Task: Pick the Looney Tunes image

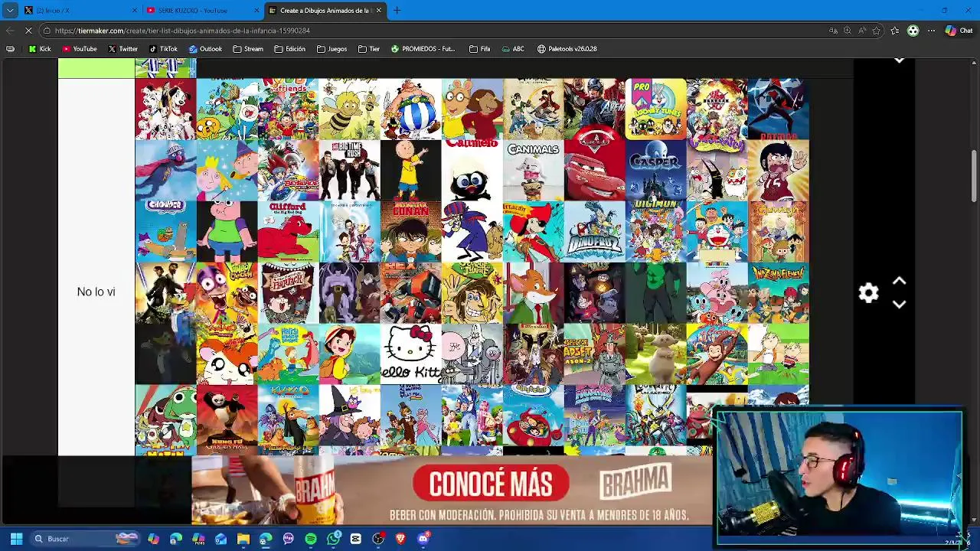Action: (x=655, y=109)
